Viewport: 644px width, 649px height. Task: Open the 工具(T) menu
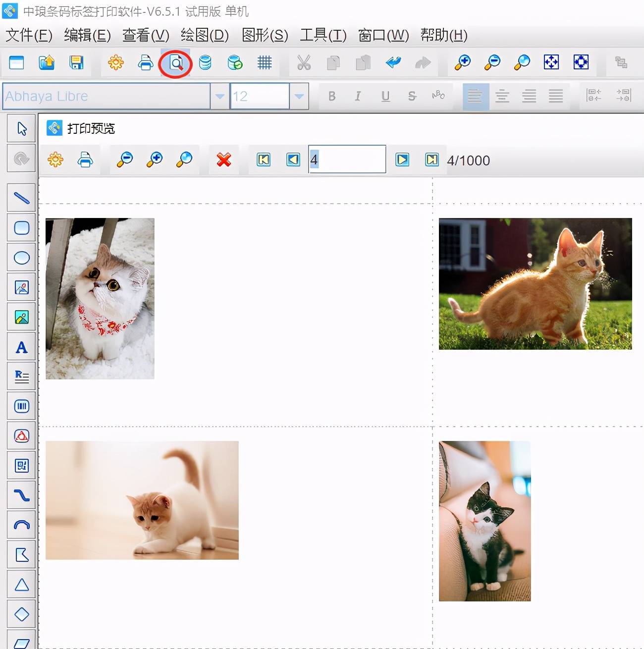tap(323, 35)
